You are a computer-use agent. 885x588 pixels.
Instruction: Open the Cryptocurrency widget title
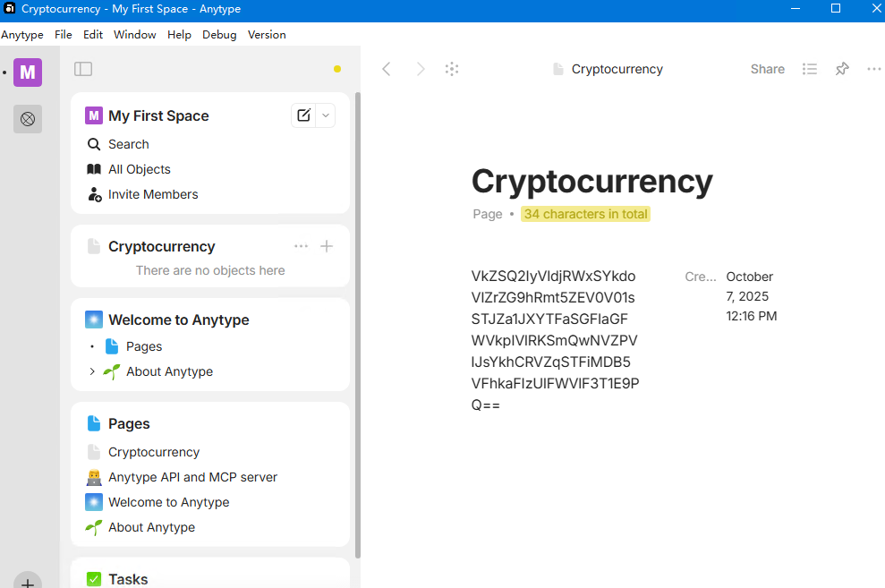point(161,247)
